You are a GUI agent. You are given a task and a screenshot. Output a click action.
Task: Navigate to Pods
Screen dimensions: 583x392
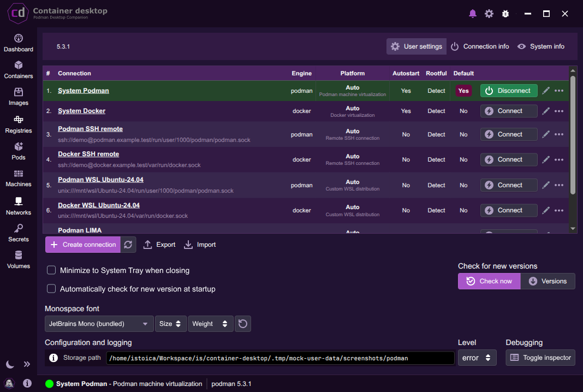(18, 151)
